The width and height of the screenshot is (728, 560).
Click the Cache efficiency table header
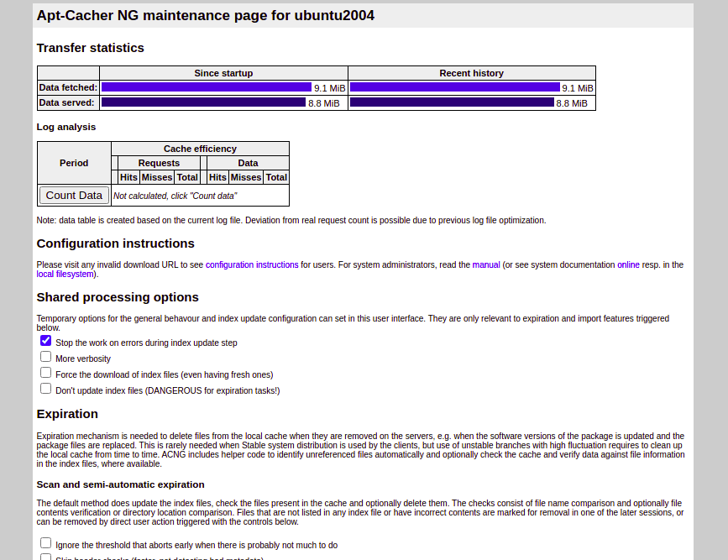(x=200, y=148)
